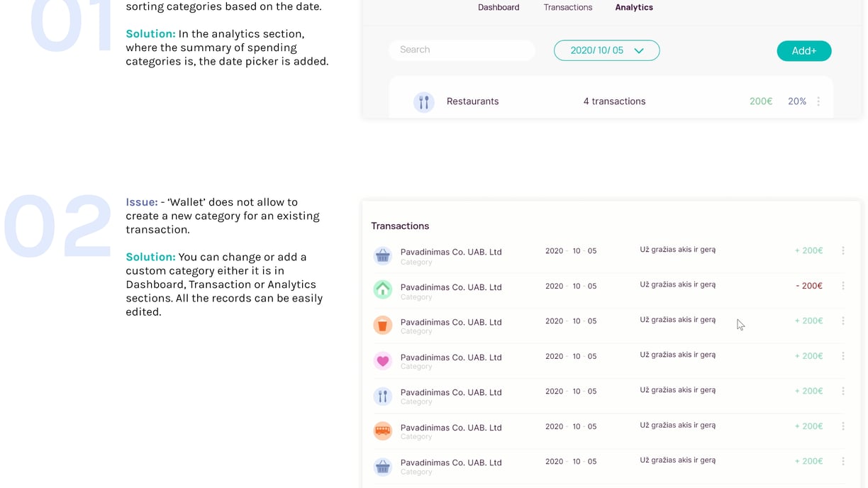Switch to the Dashboard tab

tap(499, 7)
